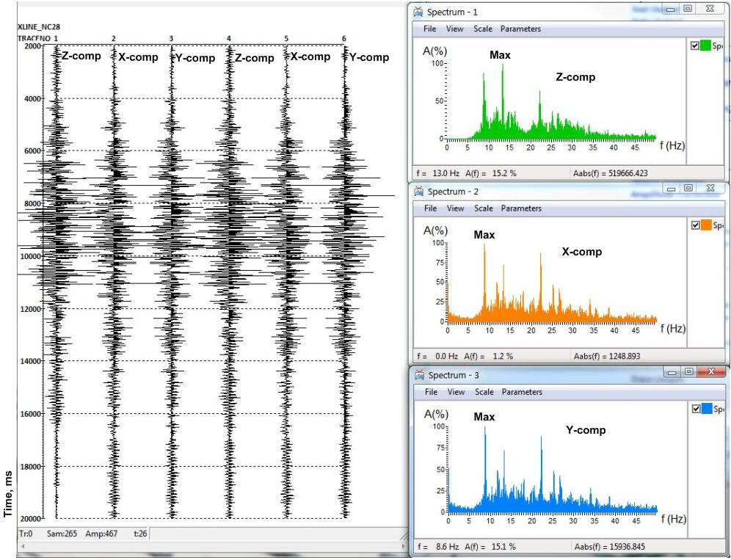Open the File menu in Spectrum - 1
731x560 pixels.
pos(430,29)
